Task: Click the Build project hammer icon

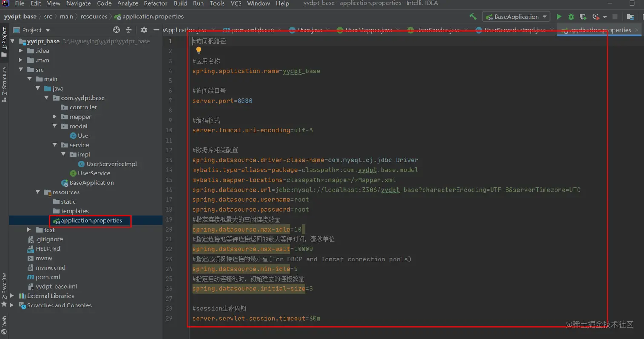Action: tap(473, 17)
